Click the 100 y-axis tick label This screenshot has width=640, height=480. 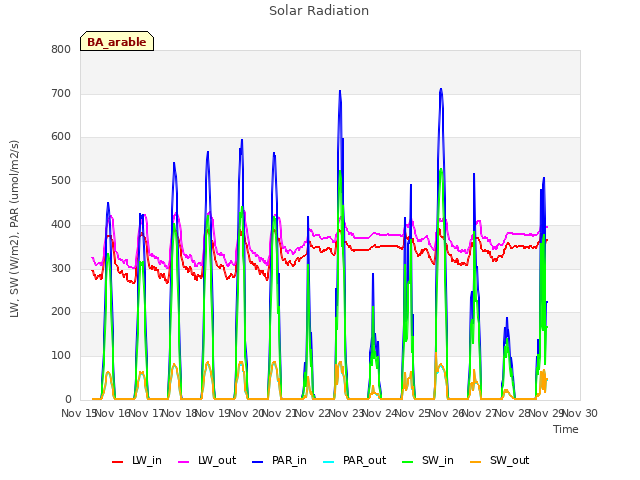pos(61,356)
